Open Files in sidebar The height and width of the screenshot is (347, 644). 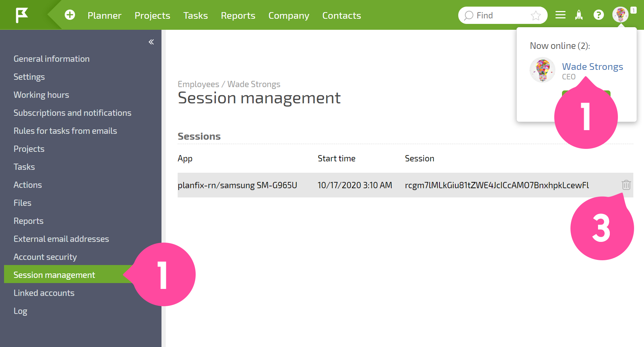pyautogui.click(x=22, y=203)
